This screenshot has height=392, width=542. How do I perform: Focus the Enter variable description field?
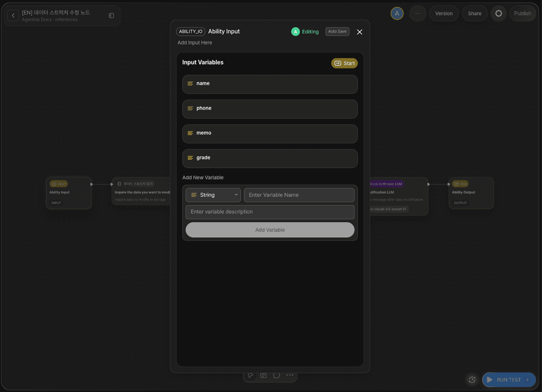(x=270, y=212)
